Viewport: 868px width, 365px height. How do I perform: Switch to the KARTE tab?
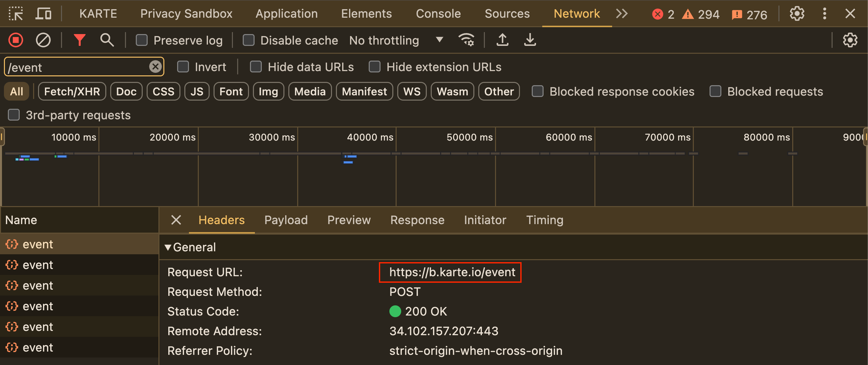point(98,14)
